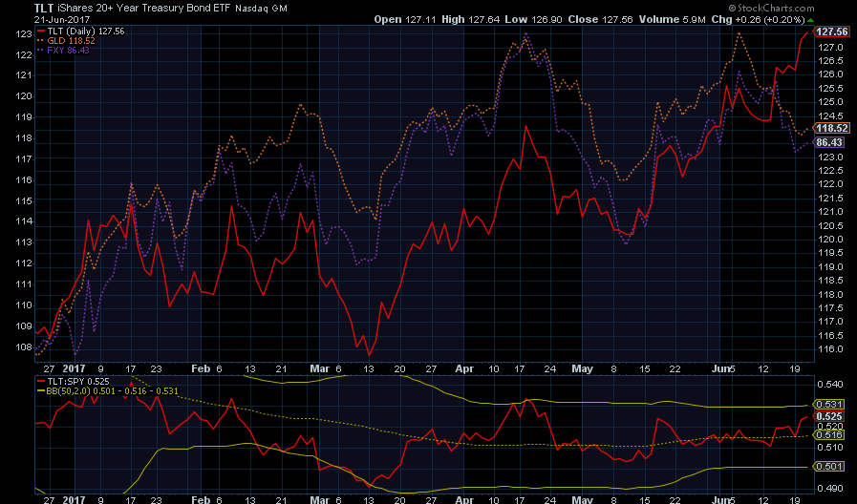Click the 'Feb' label under the TLT:SPY panel
Image resolution: width=857 pixels, height=504 pixels.
pyautogui.click(x=201, y=499)
